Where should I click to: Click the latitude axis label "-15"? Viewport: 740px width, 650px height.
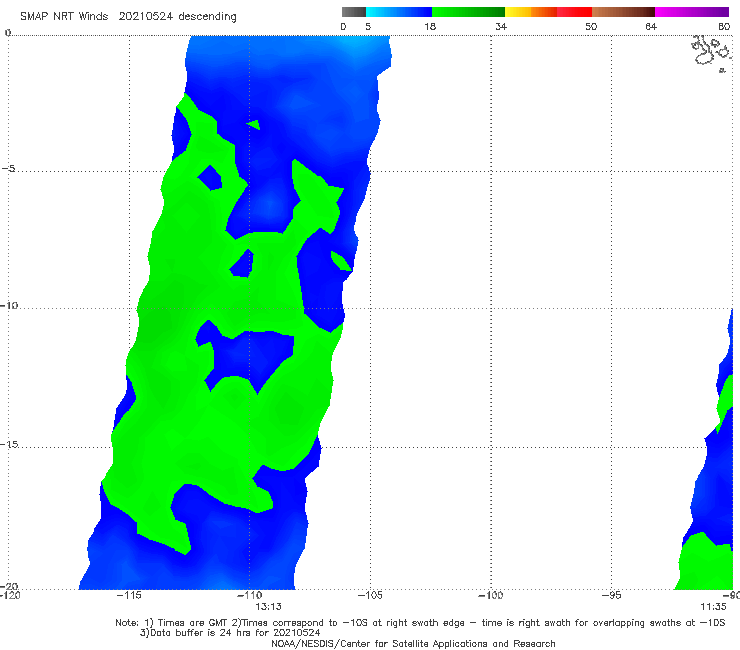[x=9, y=444]
